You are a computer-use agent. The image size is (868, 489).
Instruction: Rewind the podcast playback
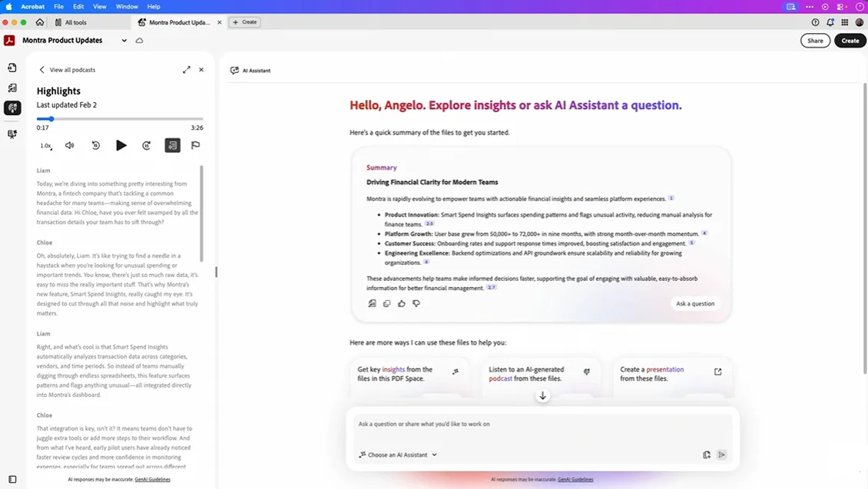tap(96, 146)
